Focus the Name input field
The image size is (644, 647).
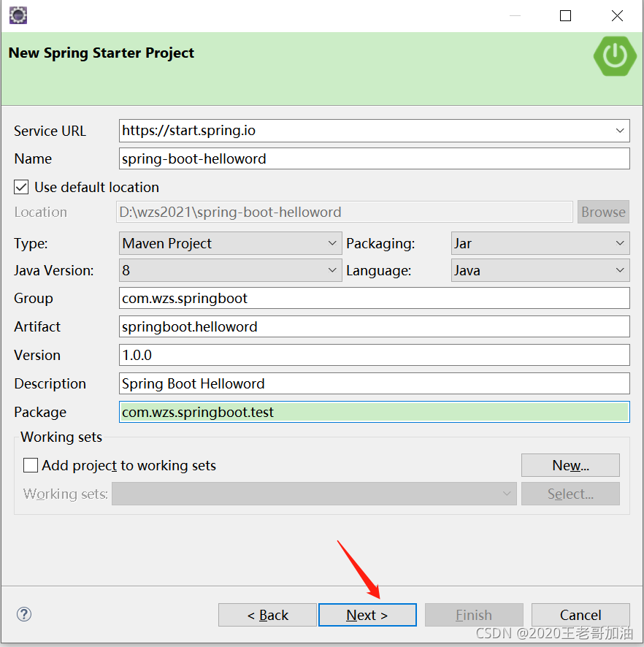[374, 159]
